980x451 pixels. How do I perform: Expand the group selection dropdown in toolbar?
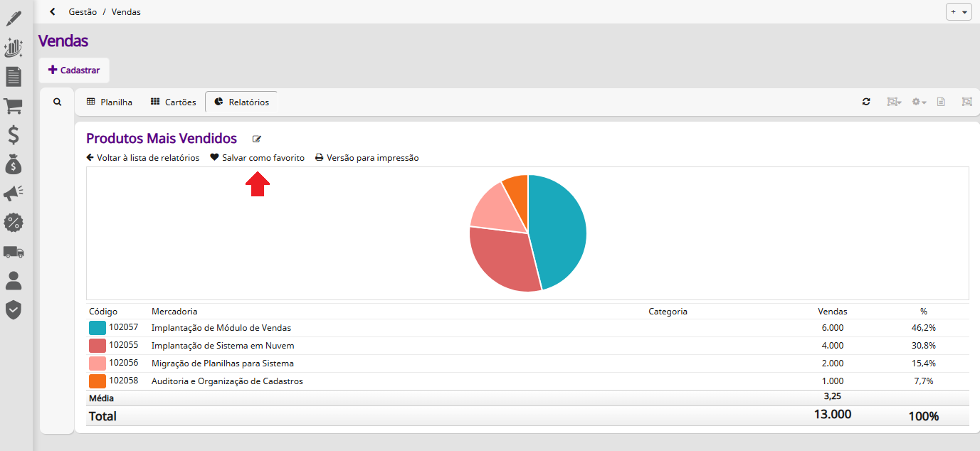(x=894, y=102)
